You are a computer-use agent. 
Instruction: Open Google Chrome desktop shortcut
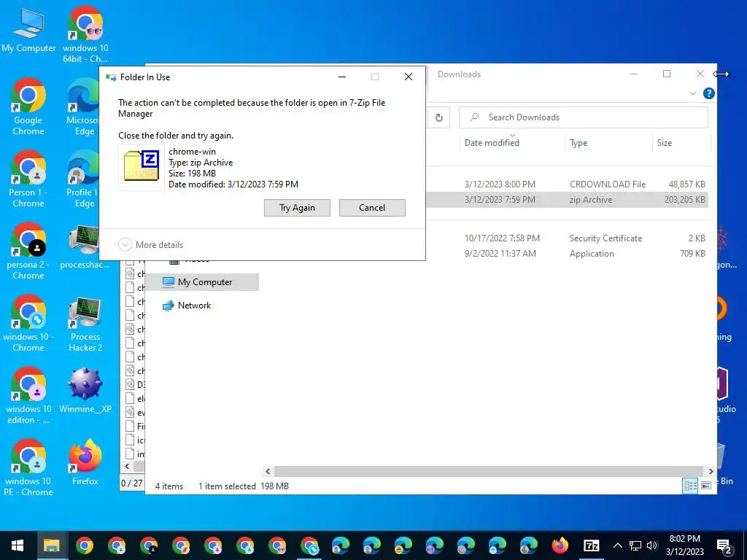pyautogui.click(x=28, y=107)
